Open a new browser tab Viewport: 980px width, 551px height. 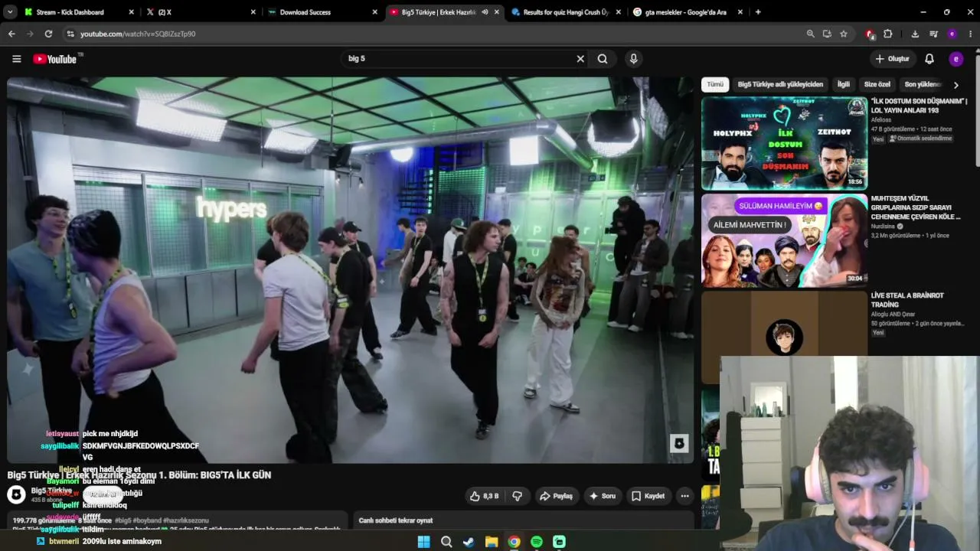coord(758,12)
